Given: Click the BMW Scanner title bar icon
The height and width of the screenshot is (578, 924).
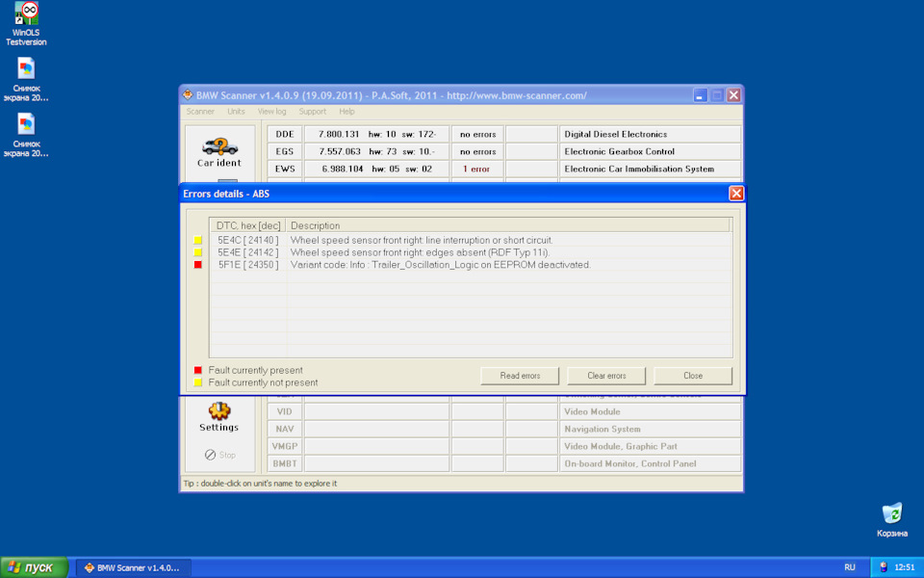Looking at the screenshot, I should pos(188,95).
